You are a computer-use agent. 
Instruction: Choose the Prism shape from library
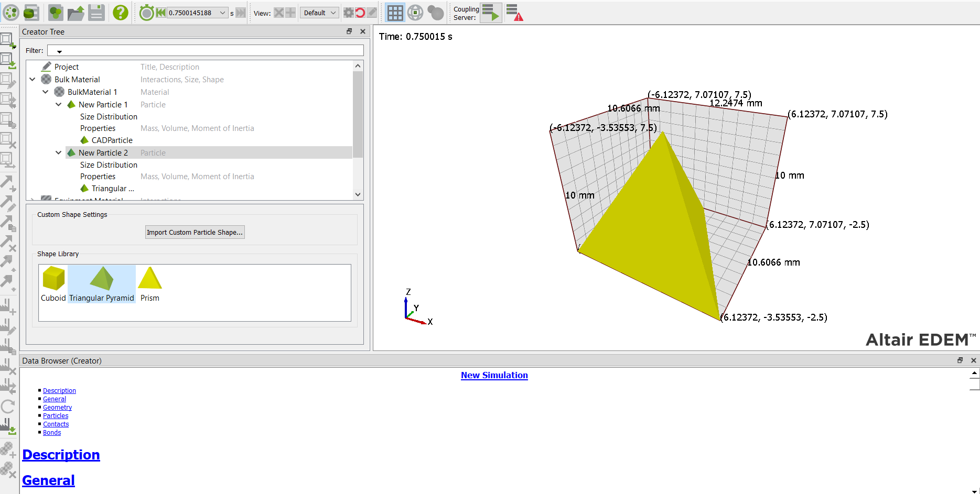tap(150, 284)
